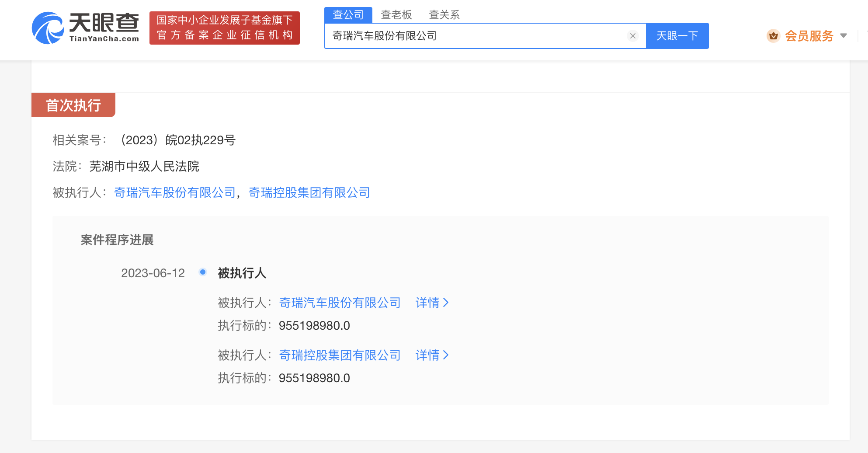Image resolution: width=868 pixels, height=453 pixels.
Task: Expand the 会员服务 dropdown arrow
Action: click(x=844, y=36)
